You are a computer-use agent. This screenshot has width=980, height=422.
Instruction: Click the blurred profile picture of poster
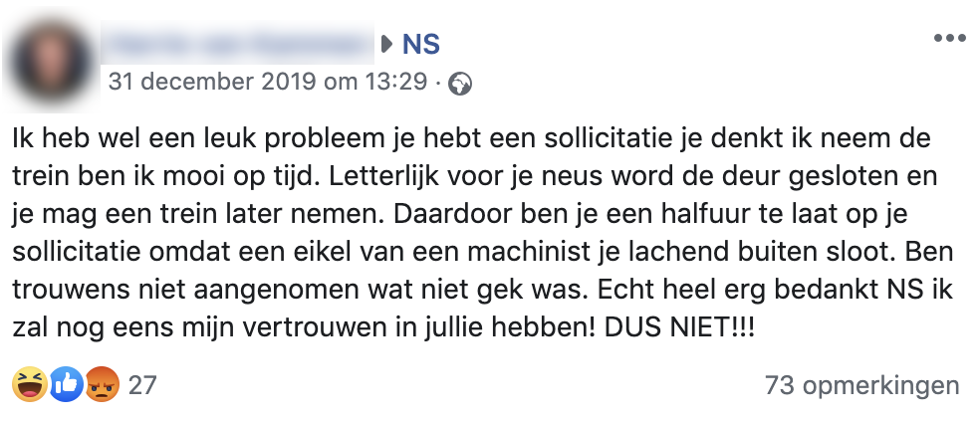click(x=54, y=59)
